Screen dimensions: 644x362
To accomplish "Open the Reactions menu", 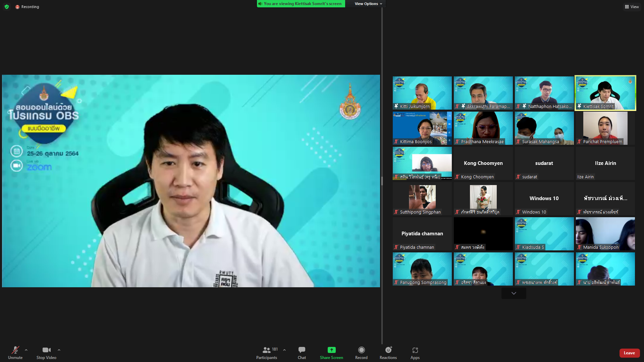I will (x=388, y=353).
